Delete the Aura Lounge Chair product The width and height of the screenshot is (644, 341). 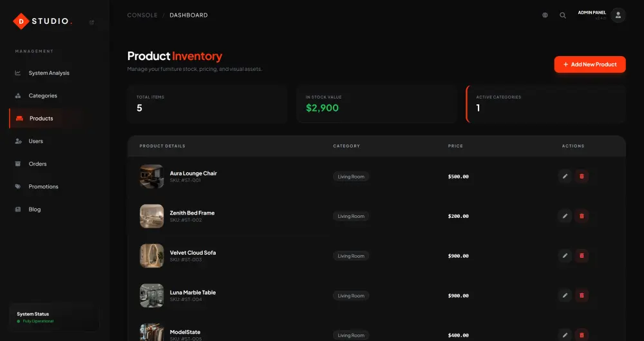tap(582, 177)
